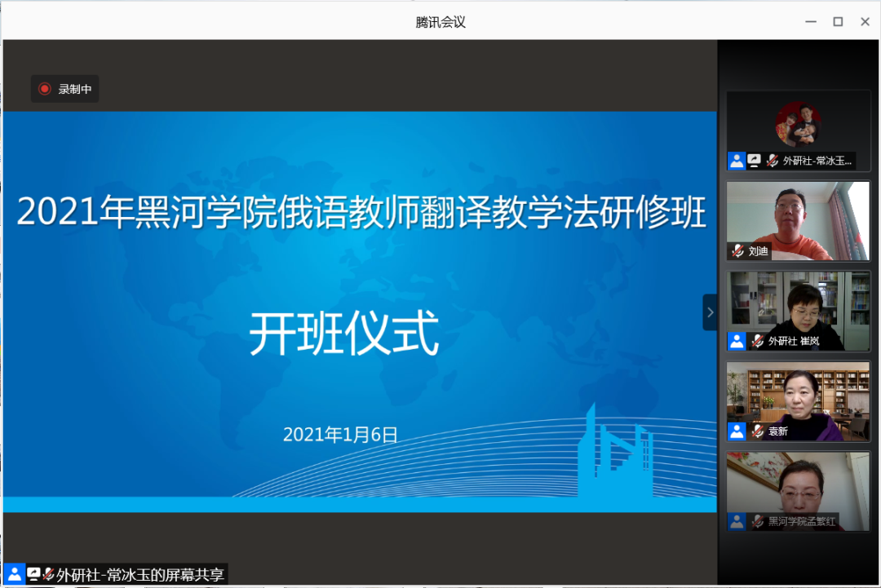Viewport: 881px width, 588px height.
Task: Click screen-share icon on 常冰玉's video tile
Action: pyautogui.click(x=755, y=161)
